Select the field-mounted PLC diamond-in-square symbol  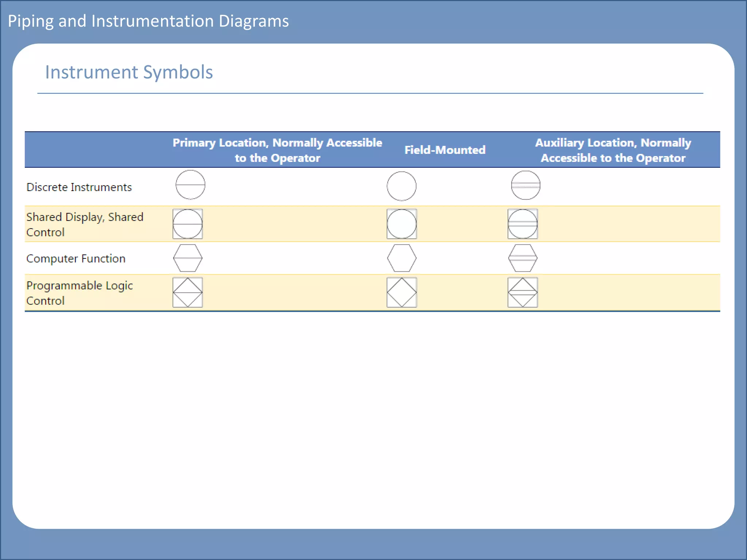tap(401, 292)
